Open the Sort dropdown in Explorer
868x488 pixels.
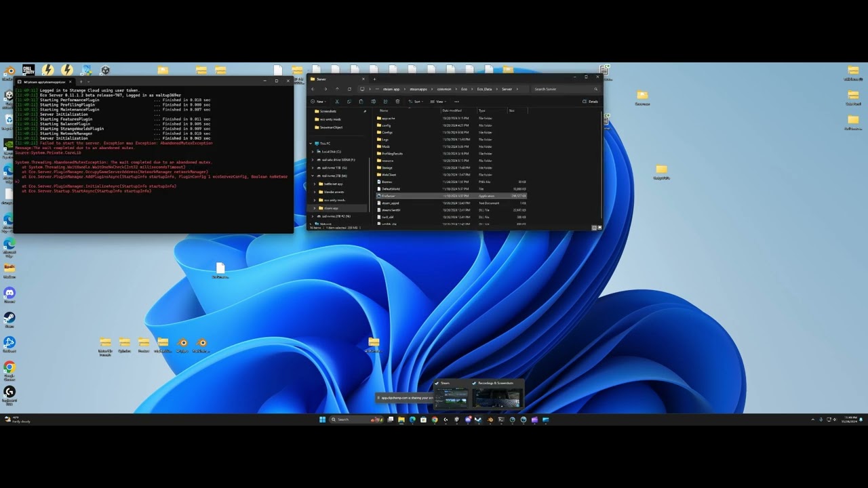[x=416, y=102]
